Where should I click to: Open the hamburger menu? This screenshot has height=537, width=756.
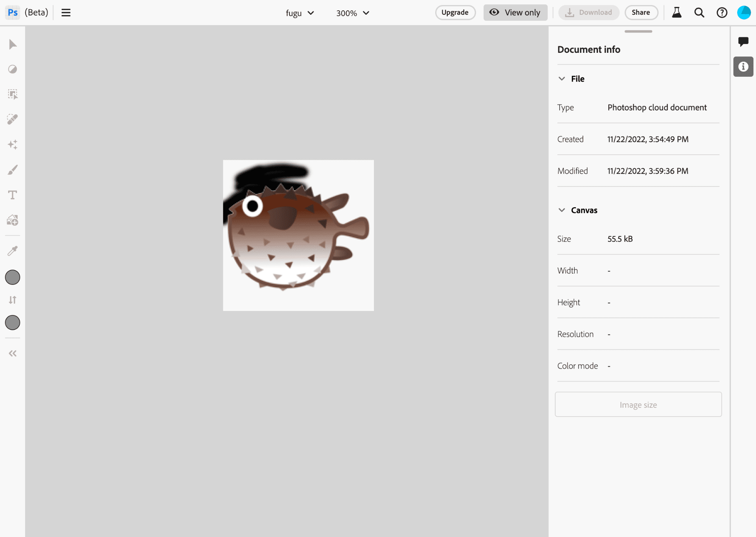(66, 13)
